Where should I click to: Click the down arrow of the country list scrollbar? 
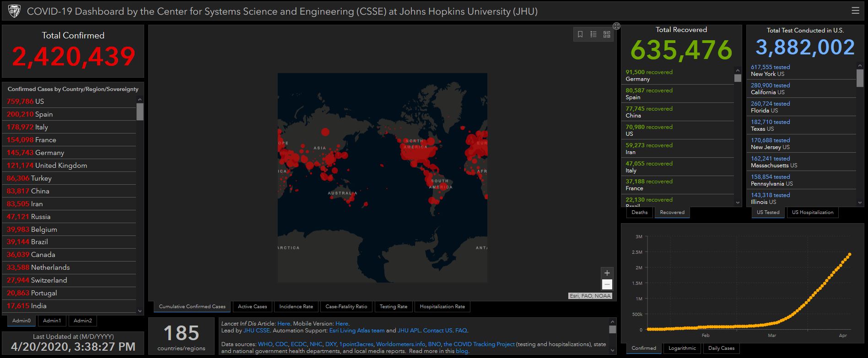pyautogui.click(x=140, y=311)
